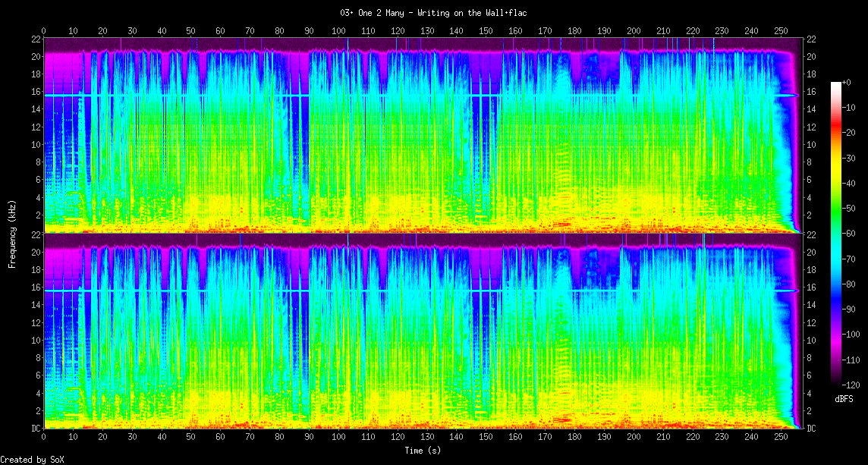Click the 4 kHz tick left of the lower channel
Viewport: 868px width, 465px height.
(37, 393)
